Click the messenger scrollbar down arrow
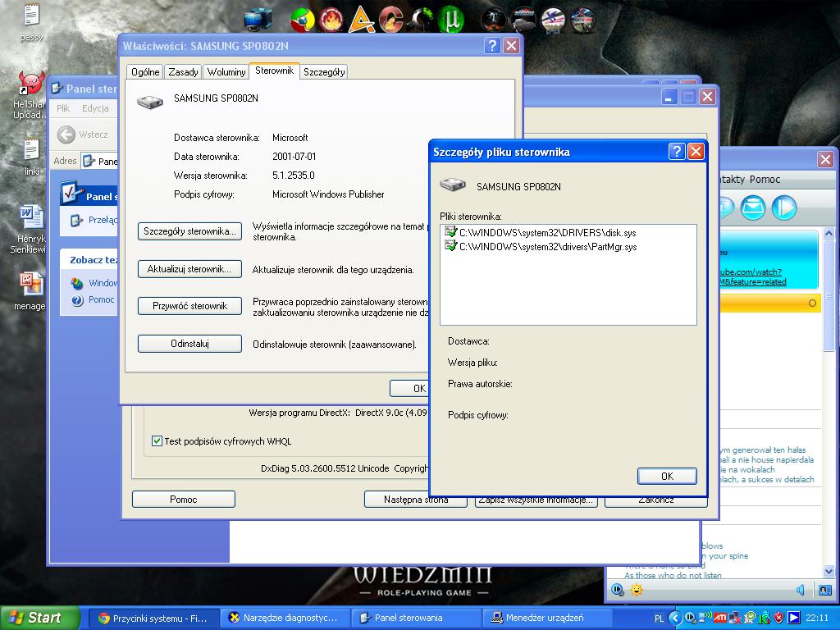Screen dimensions: 840x630 [x=829, y=571]
